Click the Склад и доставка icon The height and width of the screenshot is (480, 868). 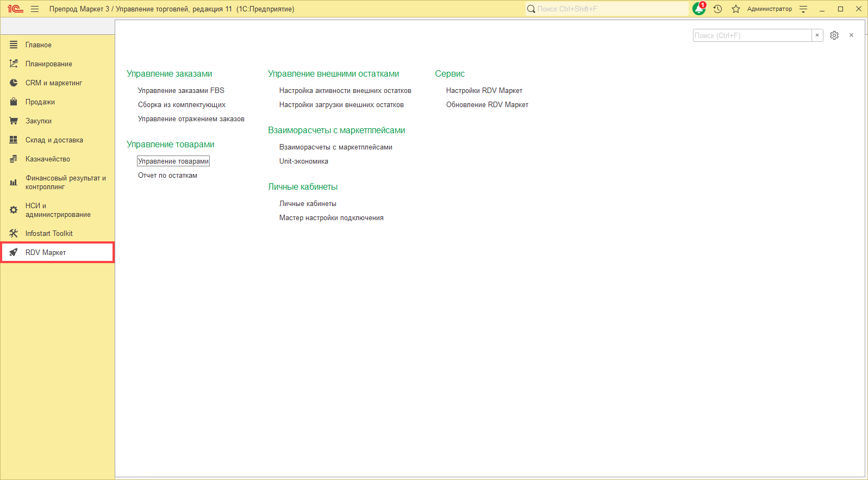[14, 140]
